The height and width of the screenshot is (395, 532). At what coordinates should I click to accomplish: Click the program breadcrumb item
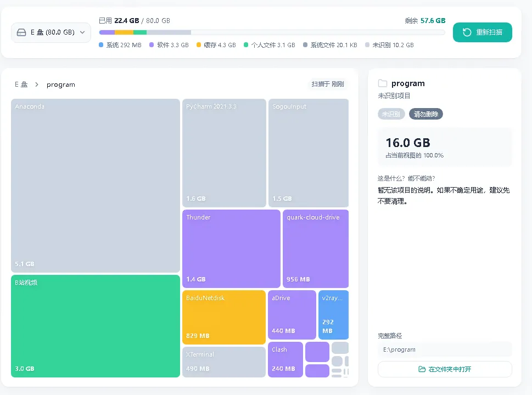(61, 84)
